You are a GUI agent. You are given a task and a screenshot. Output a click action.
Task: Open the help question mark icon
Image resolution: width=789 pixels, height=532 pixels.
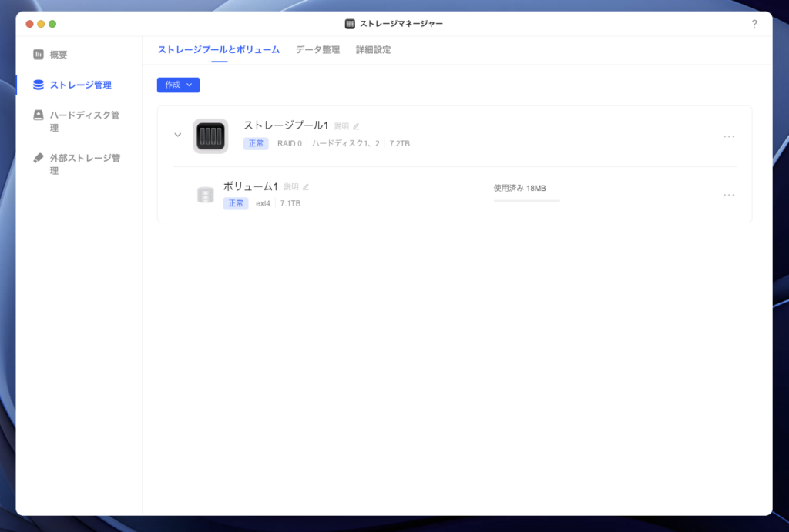[x=754, y=24]
